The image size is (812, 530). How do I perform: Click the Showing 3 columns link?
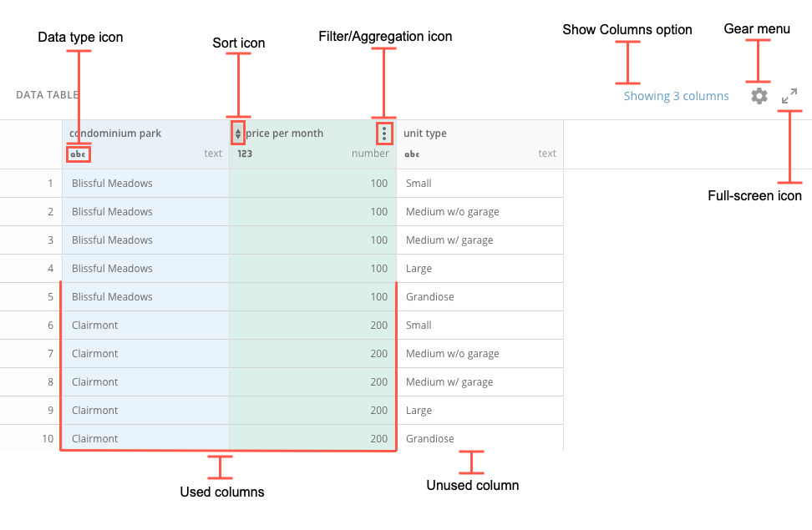[676, 95]
